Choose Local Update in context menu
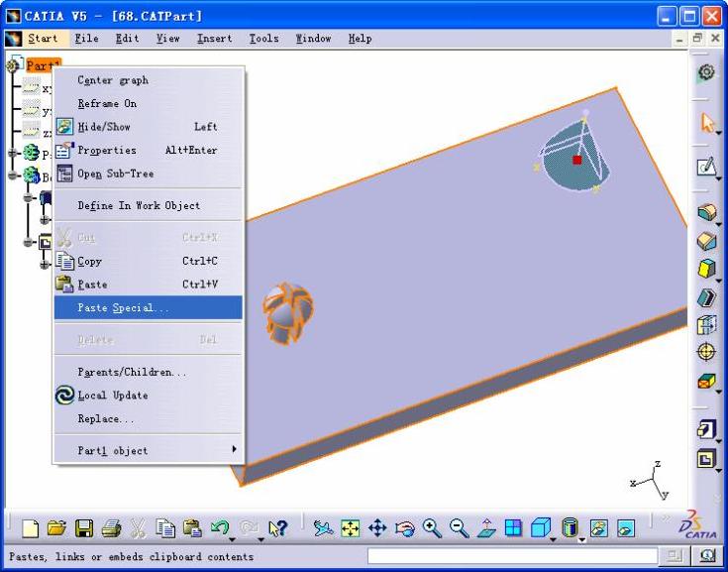This screenshot has height=572, width=728. pos(149,396)
